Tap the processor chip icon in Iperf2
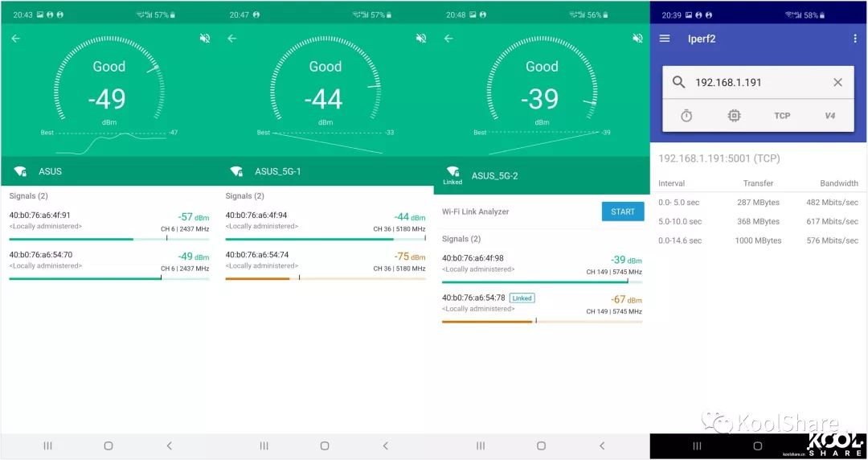Viewport: 868px width, 460px height. coord(734,115)
